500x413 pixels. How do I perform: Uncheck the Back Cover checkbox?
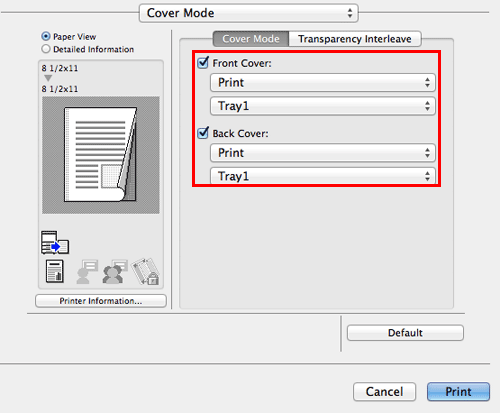(203, 133)
